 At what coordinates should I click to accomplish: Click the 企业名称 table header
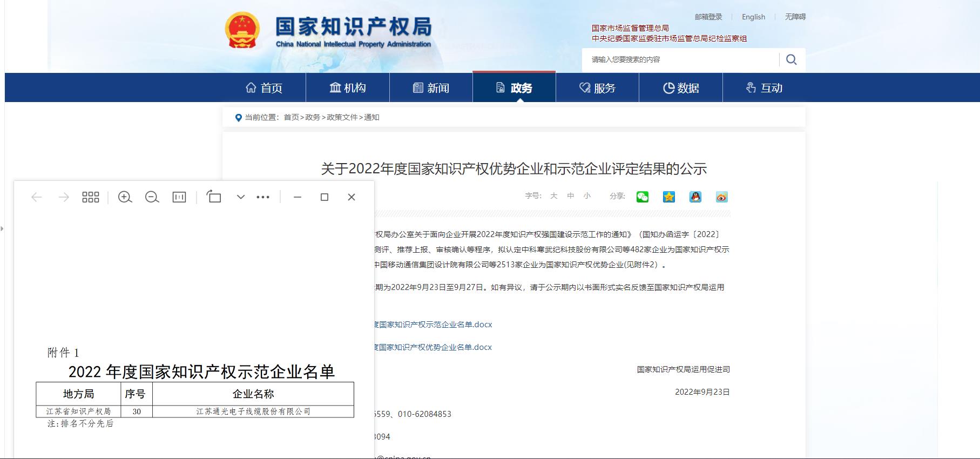pyautogui.click(x=253, y=394)
